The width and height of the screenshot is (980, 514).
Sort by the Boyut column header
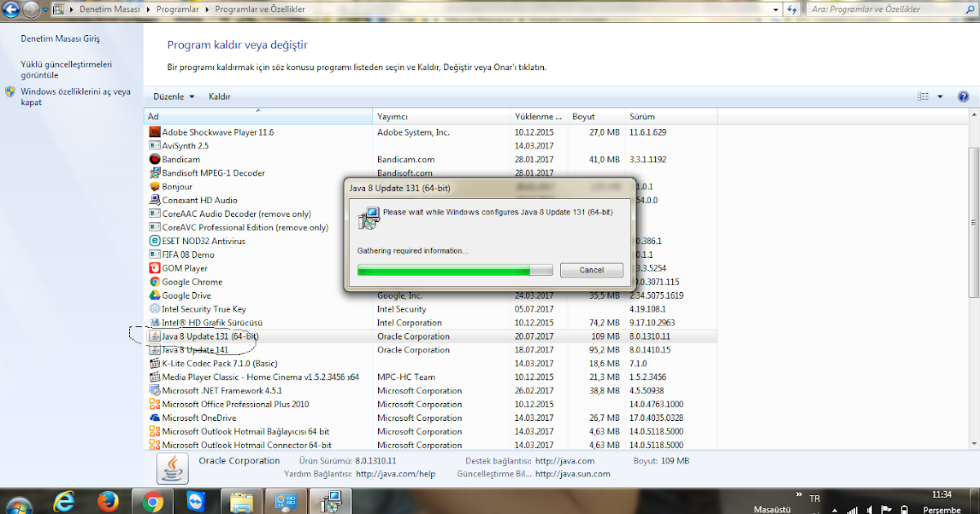click(596, 117)
